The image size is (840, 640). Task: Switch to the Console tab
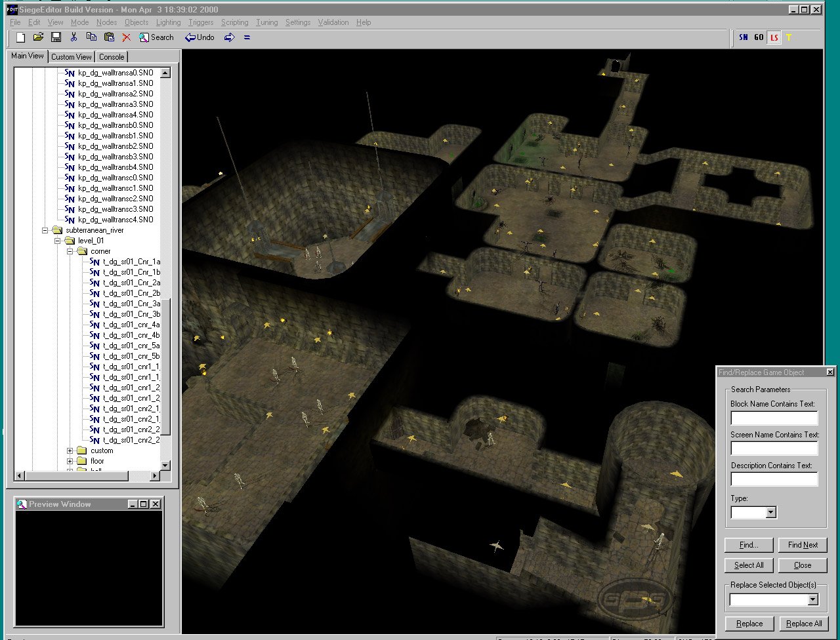(x=112, y=57)
